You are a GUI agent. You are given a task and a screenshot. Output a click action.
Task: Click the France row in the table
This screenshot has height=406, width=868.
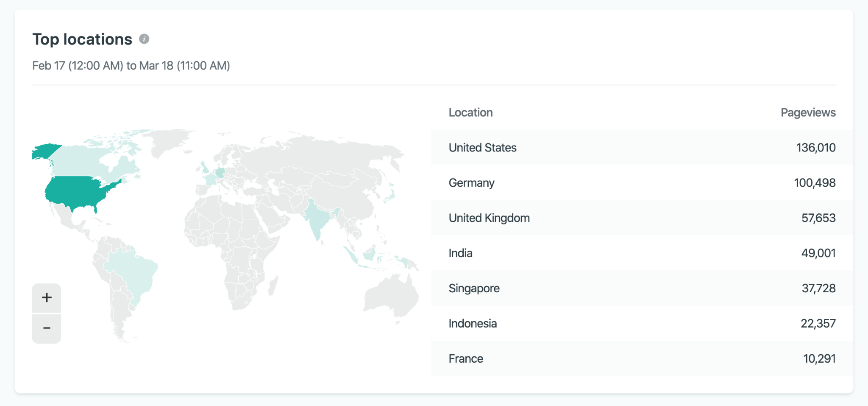636,358
